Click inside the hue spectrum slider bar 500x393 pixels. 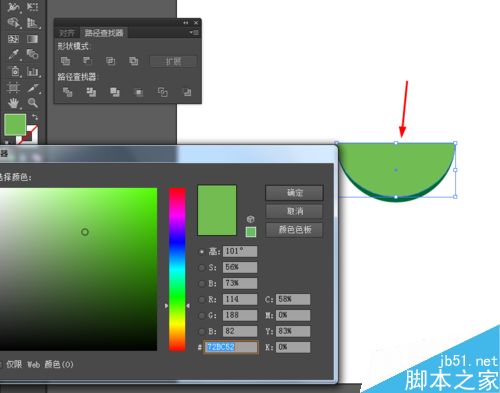[x=177, y=269]
